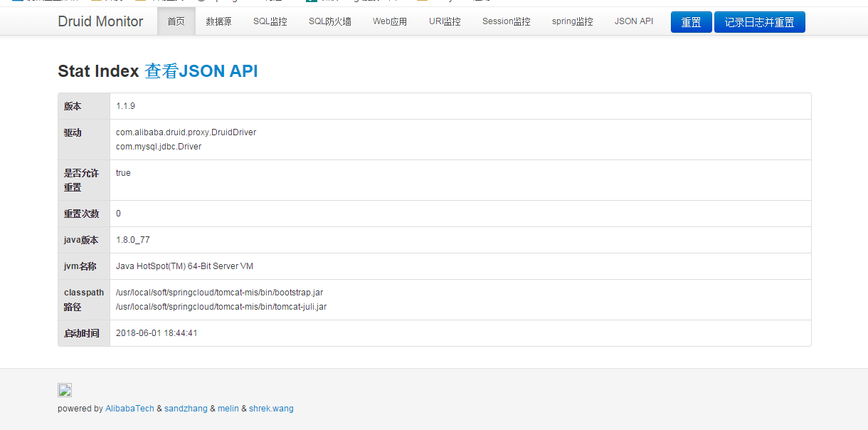Open the spring监控 tab

click(573, 21)
